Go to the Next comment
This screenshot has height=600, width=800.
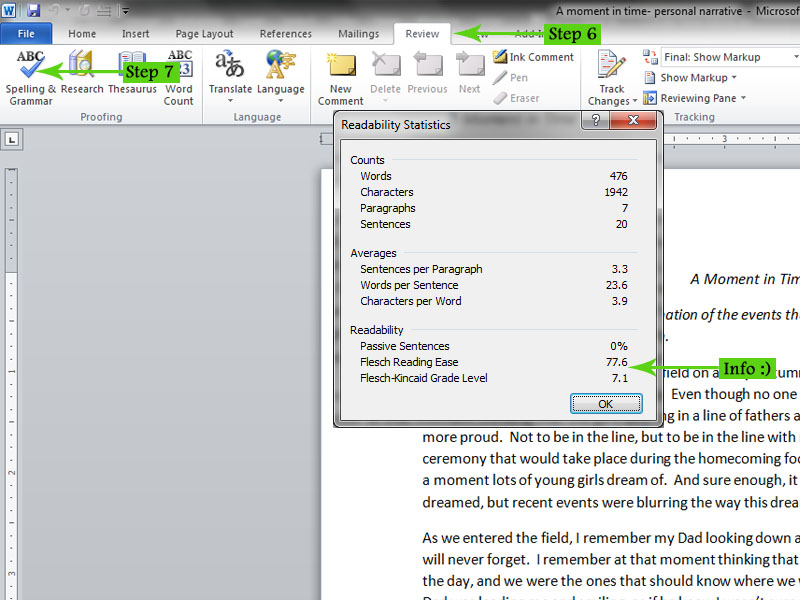pos(469,73)
